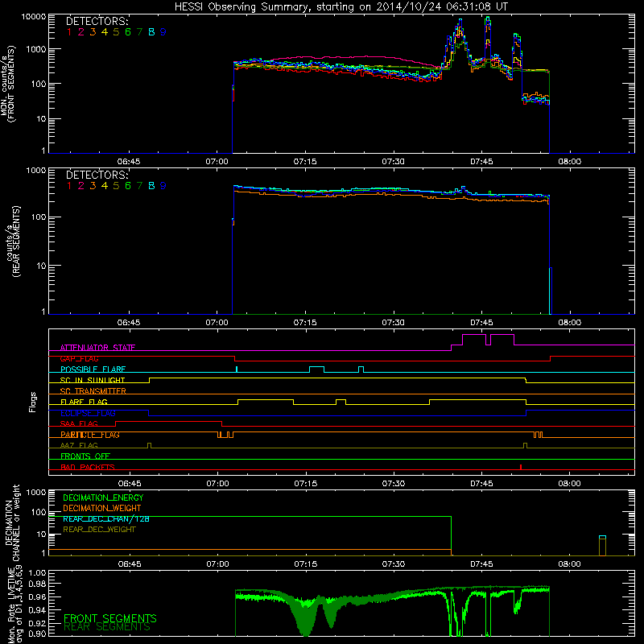Select blue detector 9 in front segments legend
The image size is (644, 644).
pos(163,32)
